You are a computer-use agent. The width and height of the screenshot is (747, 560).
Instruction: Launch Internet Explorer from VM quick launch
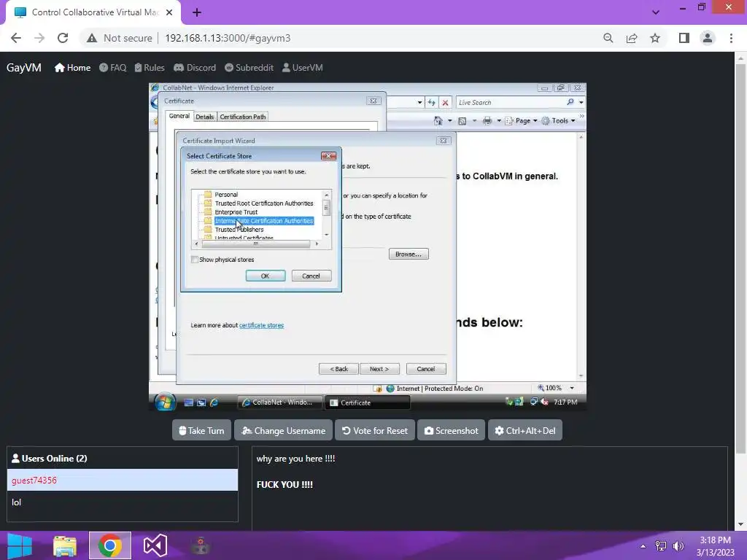click(x=214, y=402)
